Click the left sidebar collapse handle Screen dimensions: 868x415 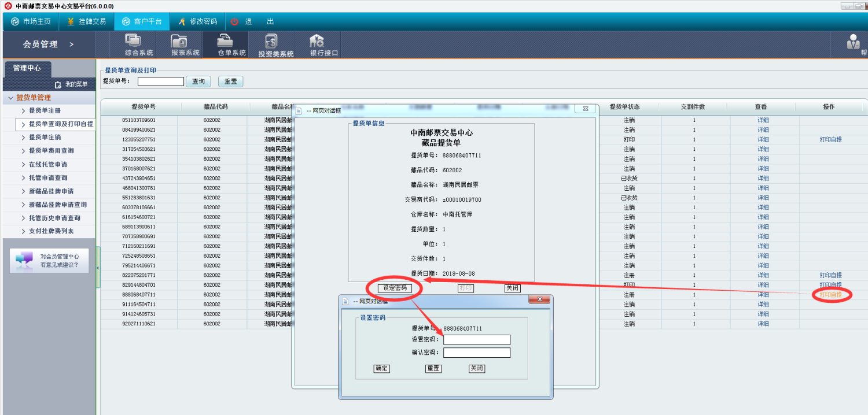(x=98, y=268)
